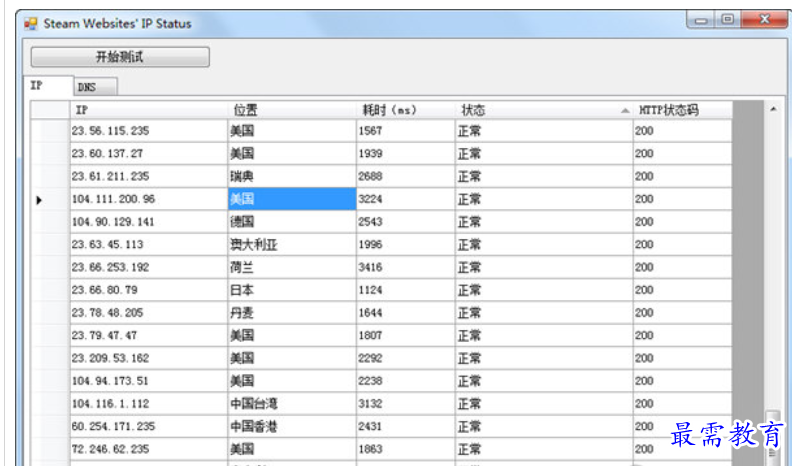Select IP cell 104.90.129.141
The width and height of the screenshot is (792, 466).
point(148,222)
